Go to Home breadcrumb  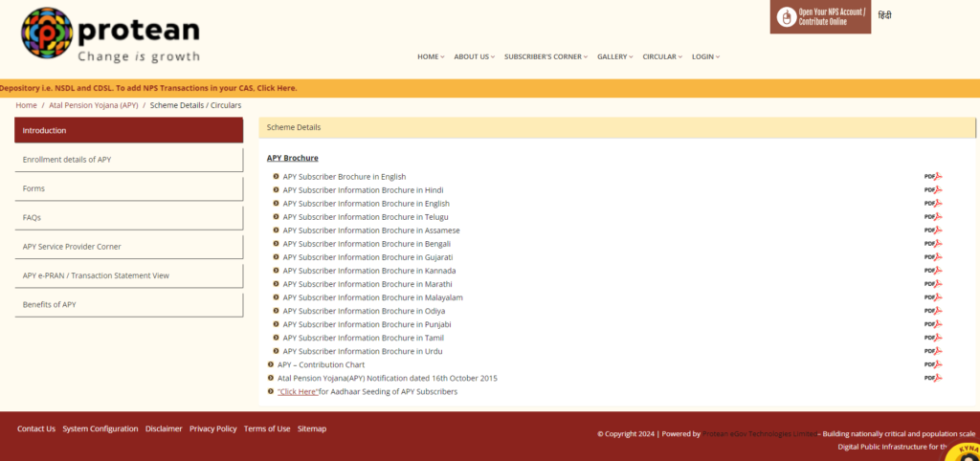point(26,105)
